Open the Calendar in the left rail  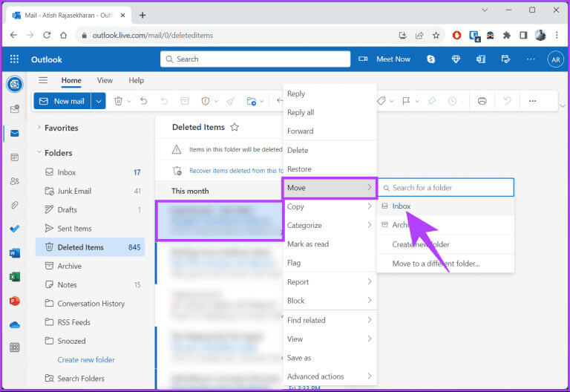pos(15,157)
